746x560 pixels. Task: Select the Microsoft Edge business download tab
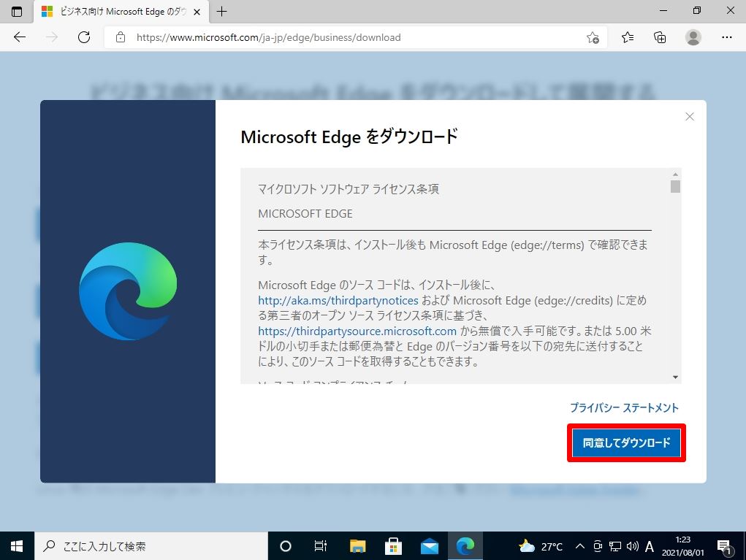(x=121, y=12)
